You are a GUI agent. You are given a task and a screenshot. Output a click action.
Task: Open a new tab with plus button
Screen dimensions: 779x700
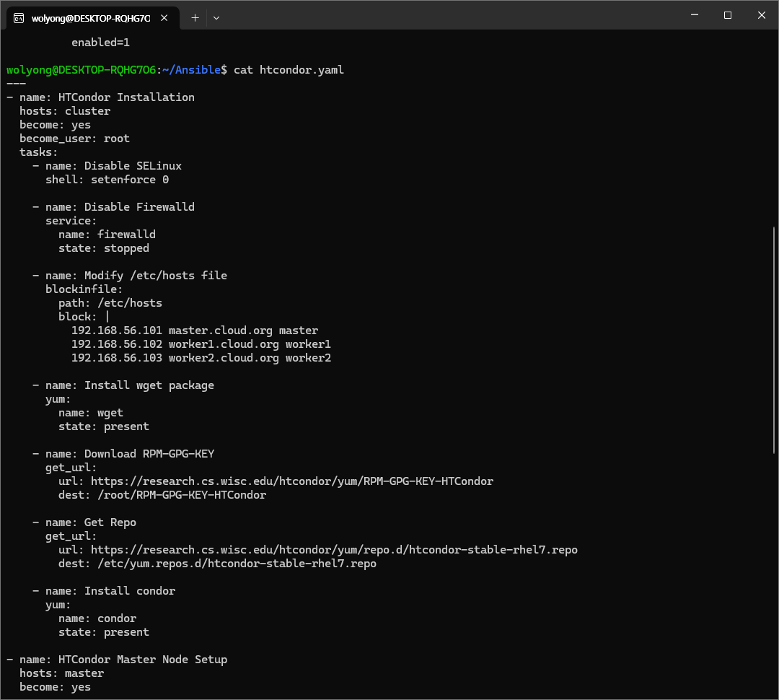[x=195, y=17]
